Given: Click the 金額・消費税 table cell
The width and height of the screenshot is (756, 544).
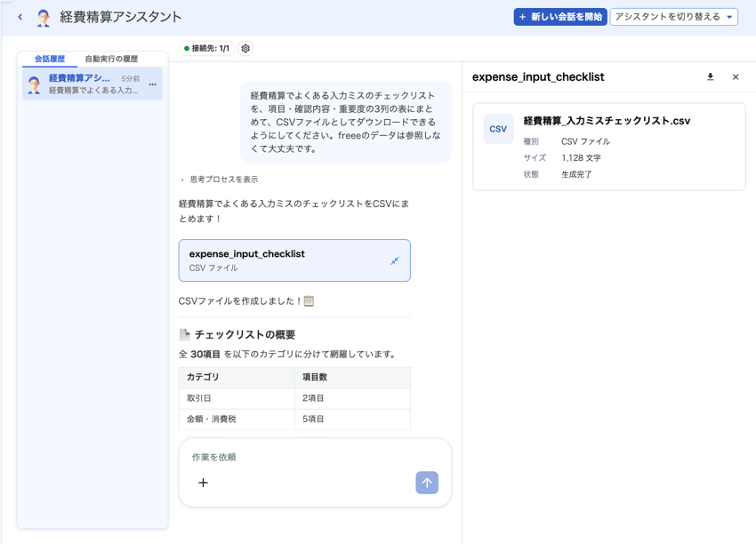Looking at the screenshot, I should 237,420.
